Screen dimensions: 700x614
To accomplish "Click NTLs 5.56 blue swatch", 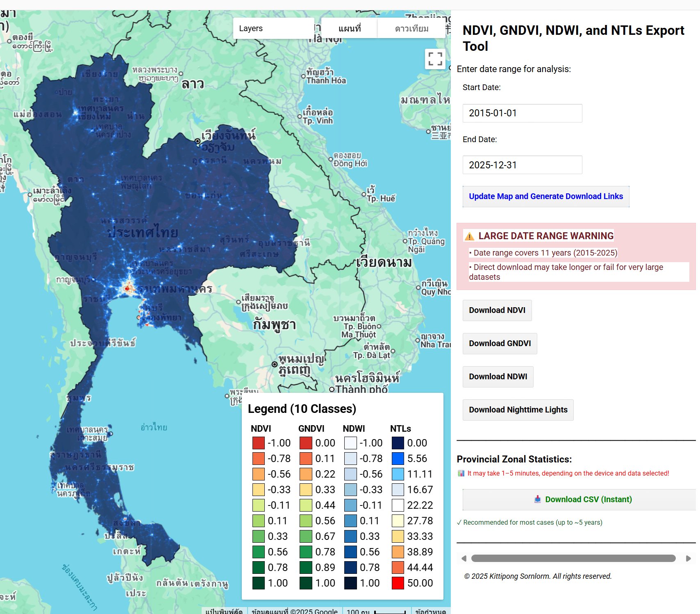I will (398, 459).
